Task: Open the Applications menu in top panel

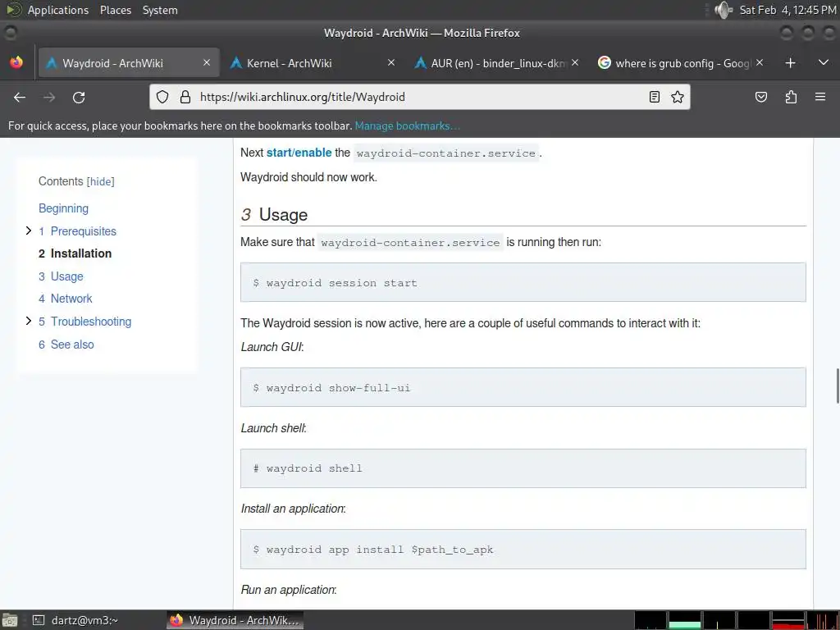Action: pos(58,10)
